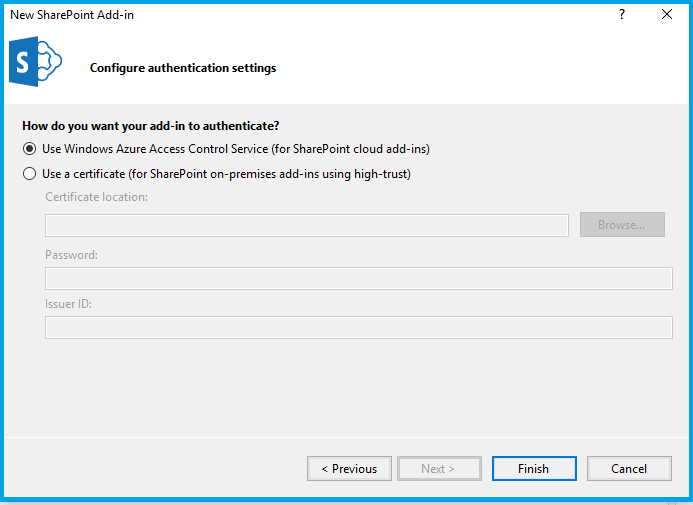
Task: Click the Browse... button
Action: tap(622, 224)
